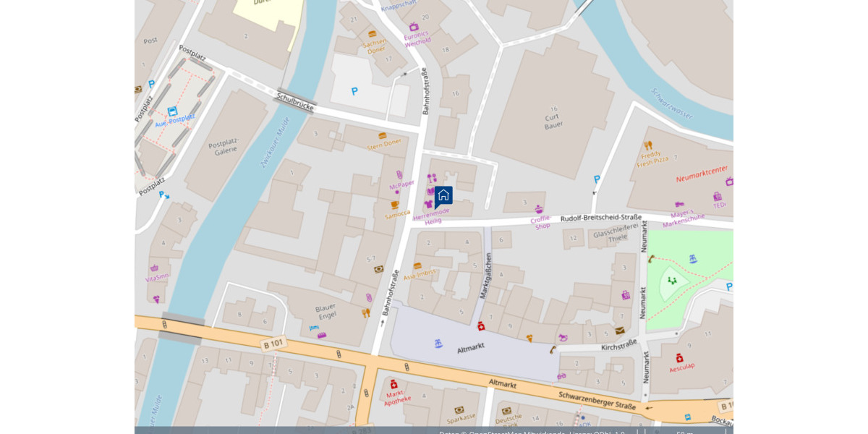
Task: Click the Postplatz-Galerie building label
Action: (224, 147)
